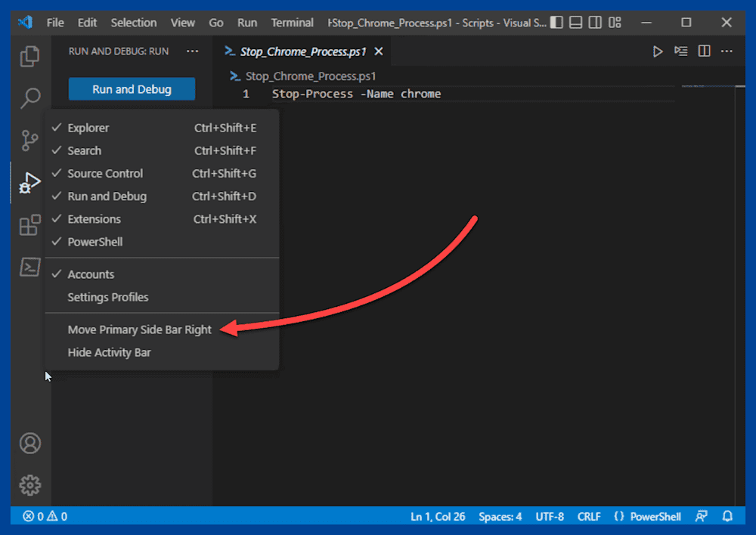Uncheck Accounts in context menu
Image resolution: width=756 pixels, height=535 pixels.
pos(162,274)
